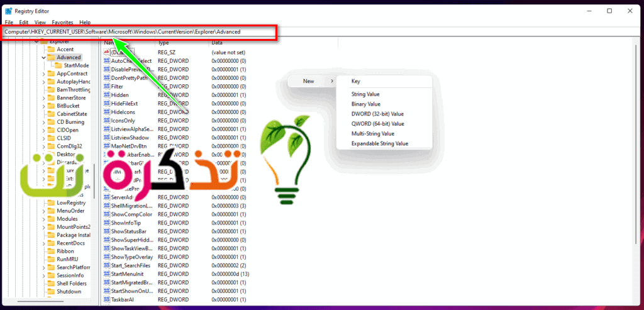644x310 pixels.
Task: Expand the AutoplayHand key
Action: click(x=43, y=82)
